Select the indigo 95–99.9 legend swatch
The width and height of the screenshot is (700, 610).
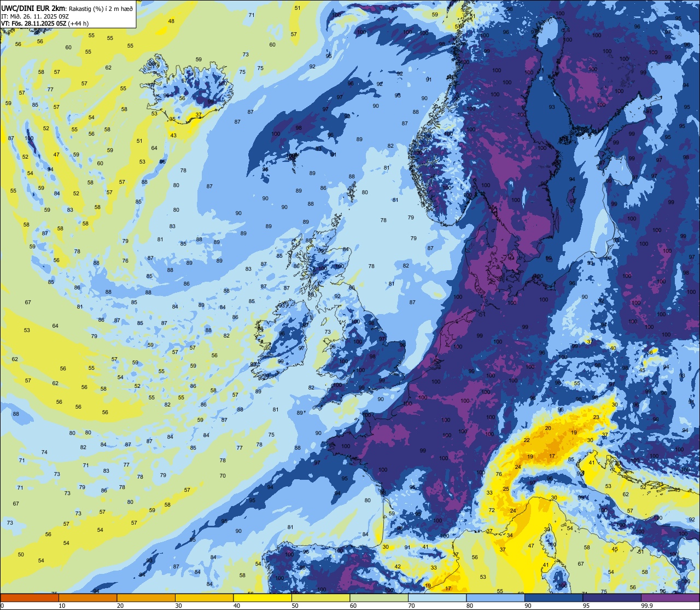click(x=612, y=597)
